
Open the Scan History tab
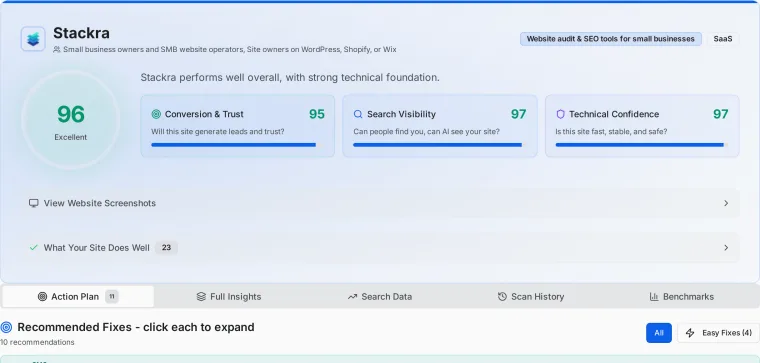(x=531, y=297)
